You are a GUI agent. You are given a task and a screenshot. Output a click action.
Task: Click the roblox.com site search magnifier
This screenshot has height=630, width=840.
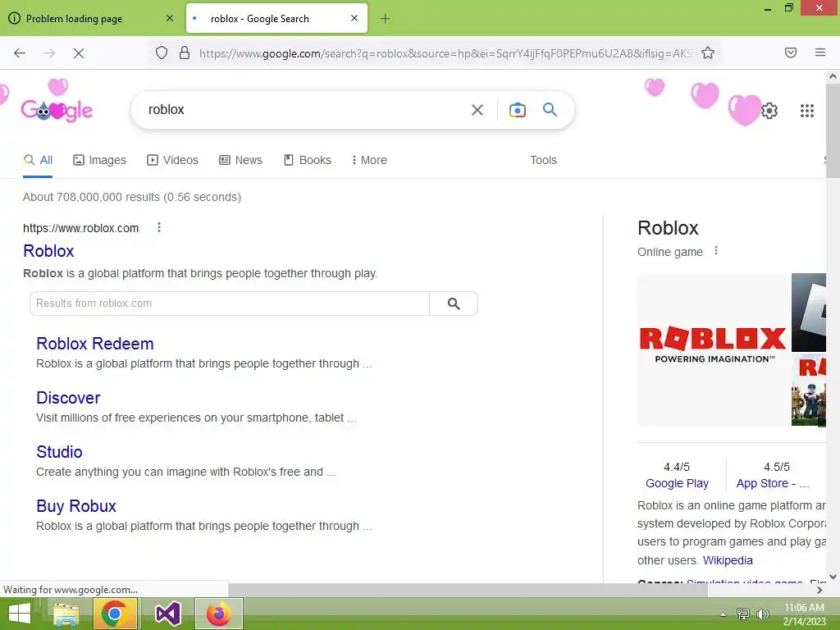pyautogui.click(x=454, y=304)
